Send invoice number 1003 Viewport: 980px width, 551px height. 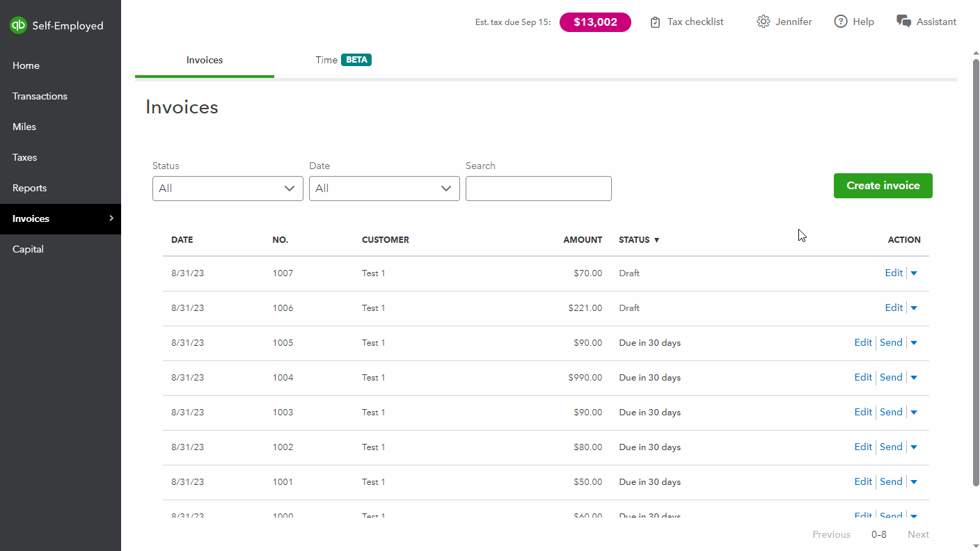[891, 412]
